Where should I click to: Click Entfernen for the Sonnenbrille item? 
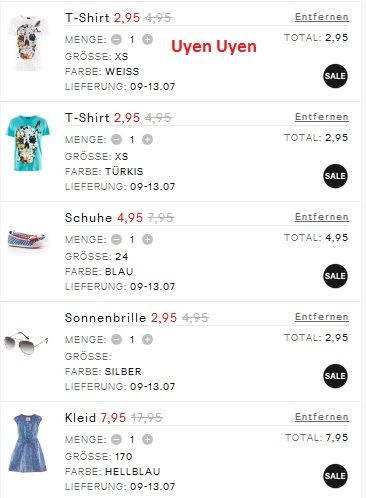click(x=322, y=317)
